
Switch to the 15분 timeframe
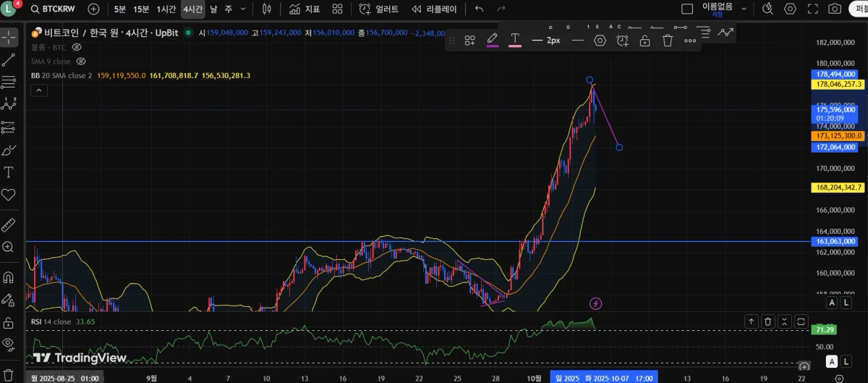click(141, 9)
